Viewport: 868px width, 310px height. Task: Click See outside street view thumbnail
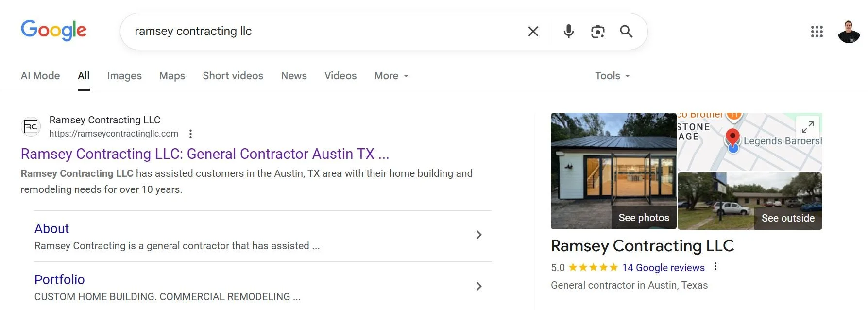pos(788,218)
